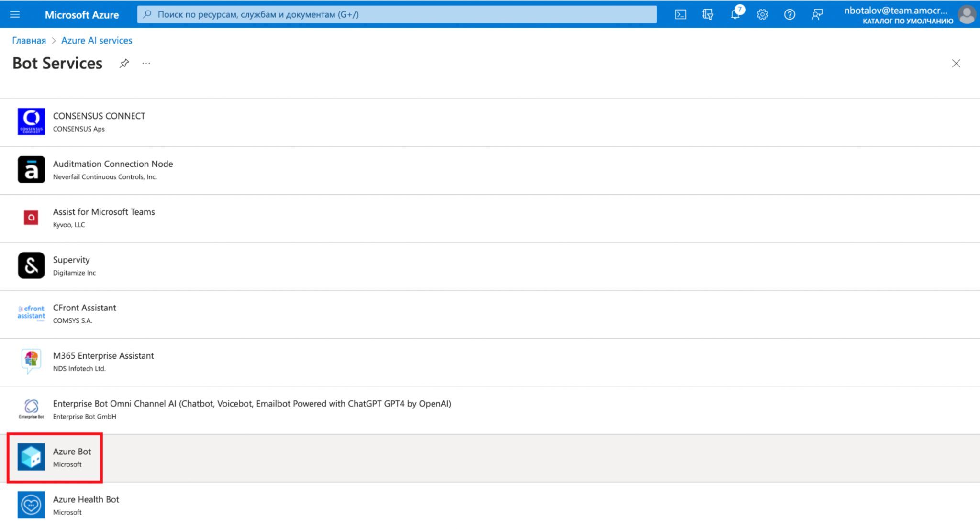
Task: Click the Supervity ampersand logo
Action: pos(31,265)
